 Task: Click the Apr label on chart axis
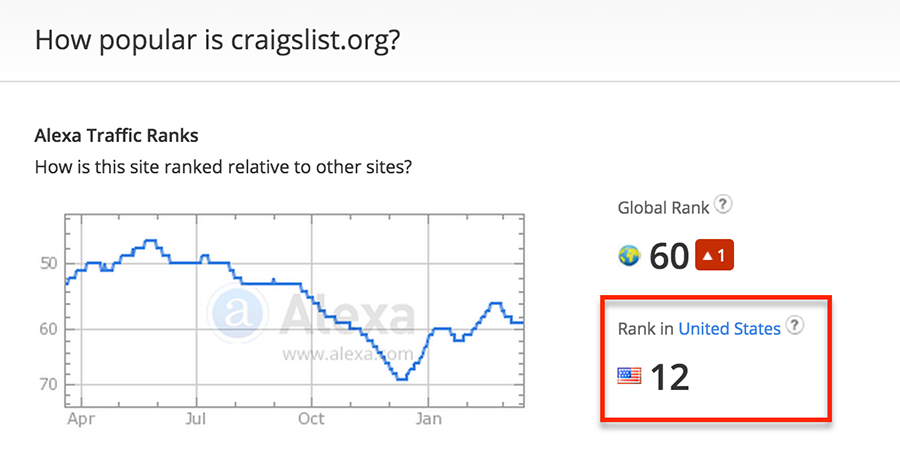click(81, 419)
